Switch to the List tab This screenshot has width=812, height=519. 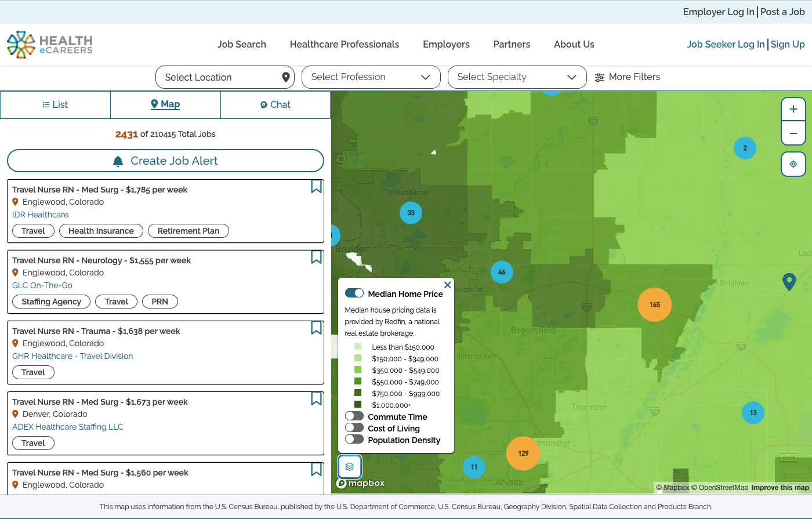(x=55, y=104)
